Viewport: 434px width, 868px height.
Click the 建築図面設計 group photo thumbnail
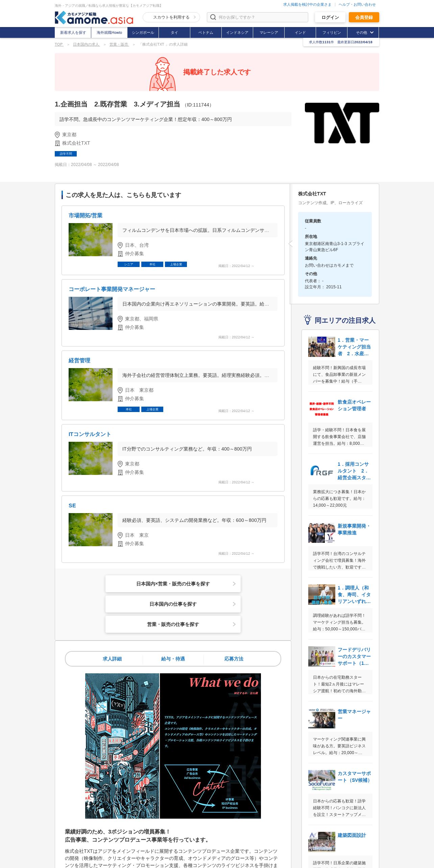[322, 842]
